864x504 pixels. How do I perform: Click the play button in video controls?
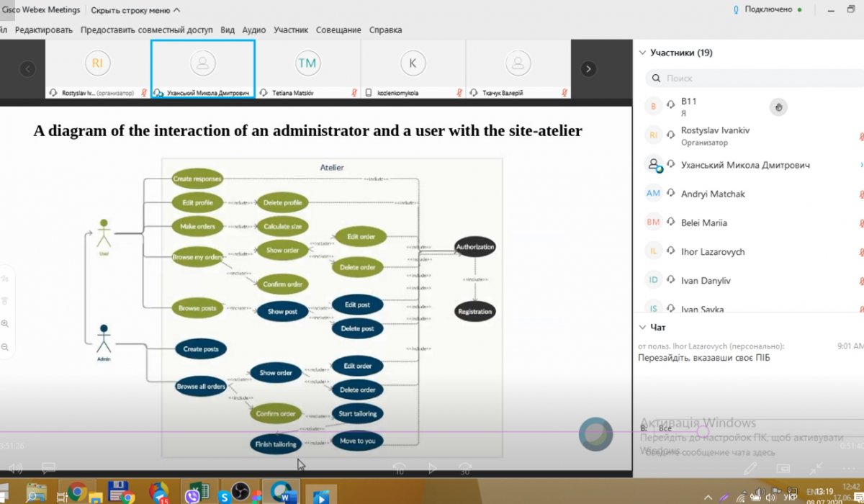432,469
